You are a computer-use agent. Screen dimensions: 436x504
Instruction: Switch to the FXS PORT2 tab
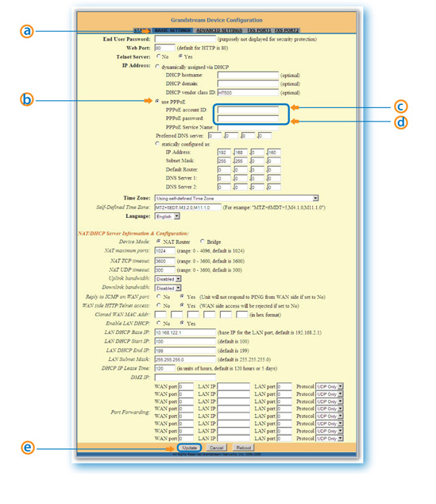click(x=287, y=30)
